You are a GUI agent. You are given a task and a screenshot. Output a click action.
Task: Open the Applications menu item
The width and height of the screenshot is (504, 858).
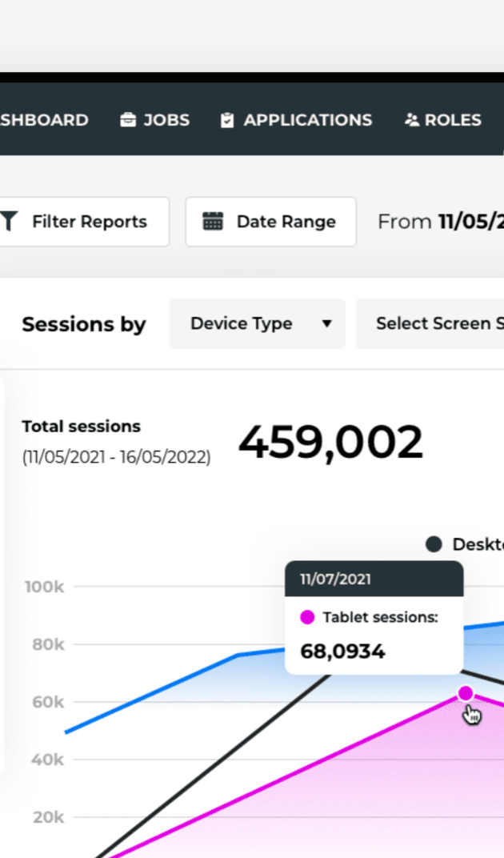pos(296,120)
